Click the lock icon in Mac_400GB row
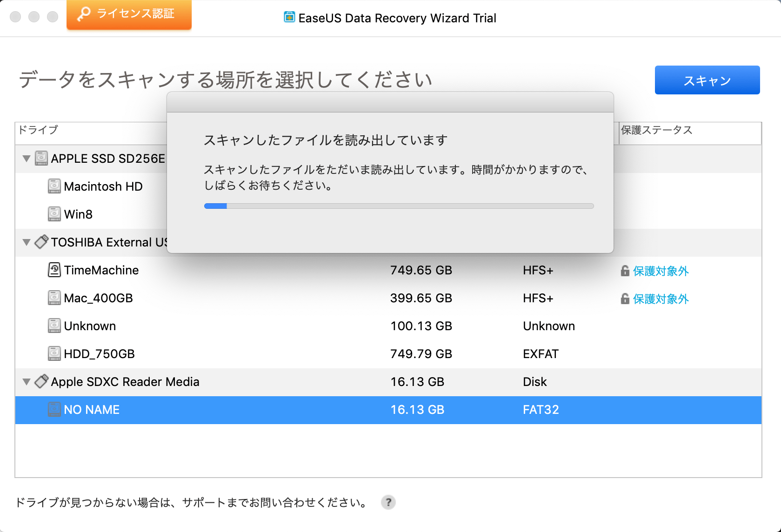Screen dimensions: 781x532 (x=625, y=299)
